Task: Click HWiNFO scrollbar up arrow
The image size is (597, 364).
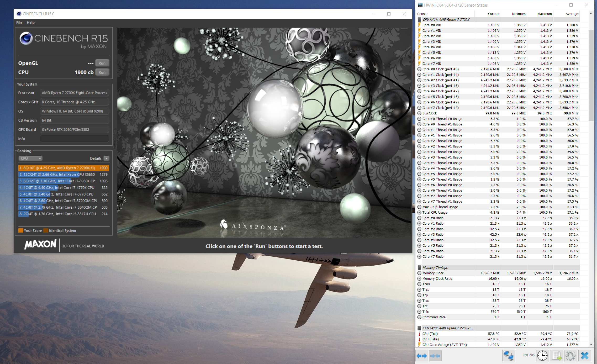Action: 591,13
